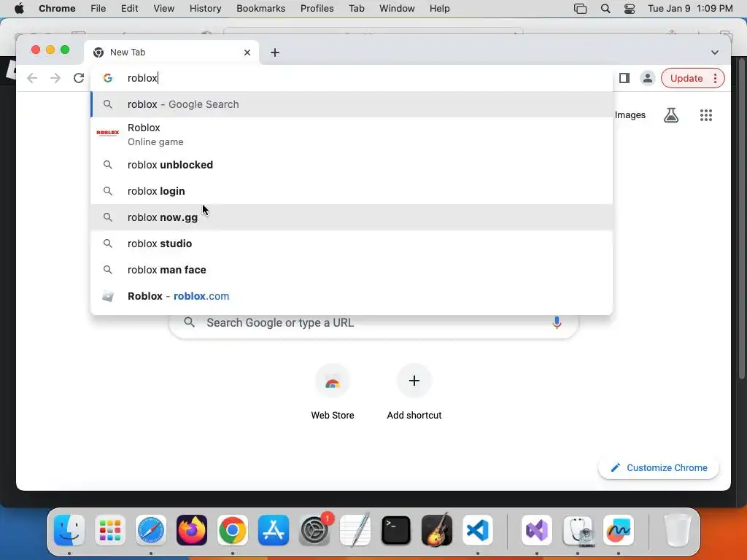
Task: Click the date and time in menu bar
Action: click(690, 9)
